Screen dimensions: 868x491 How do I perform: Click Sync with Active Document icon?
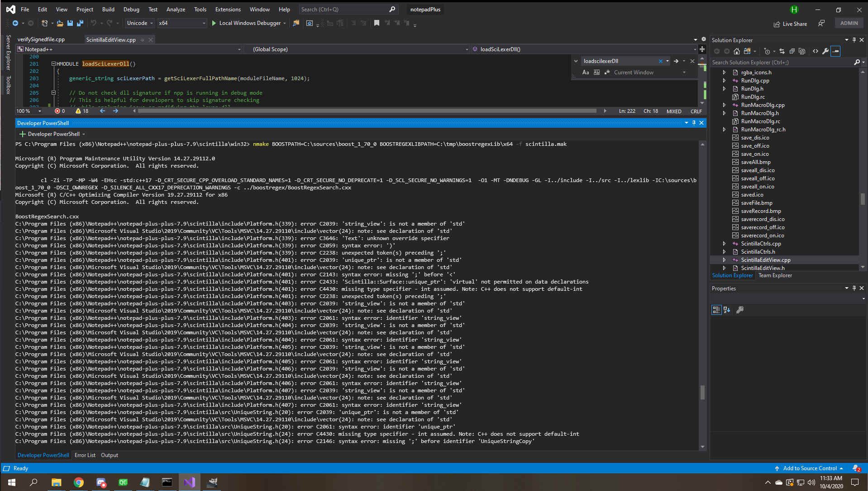(x=782, y=51)
